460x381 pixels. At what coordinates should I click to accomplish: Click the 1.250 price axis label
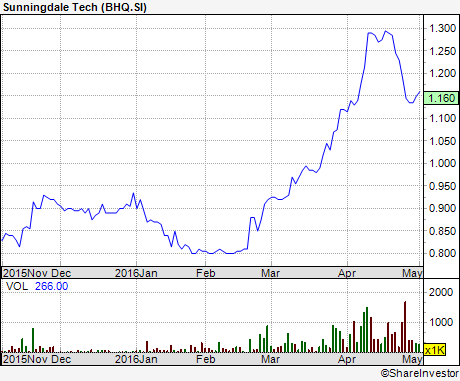[442, 51]
